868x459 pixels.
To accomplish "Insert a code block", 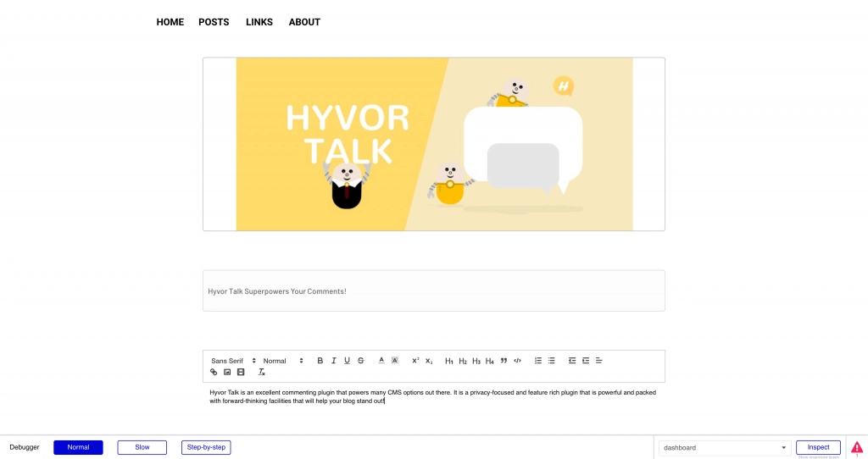I will (x=517, y=361).
